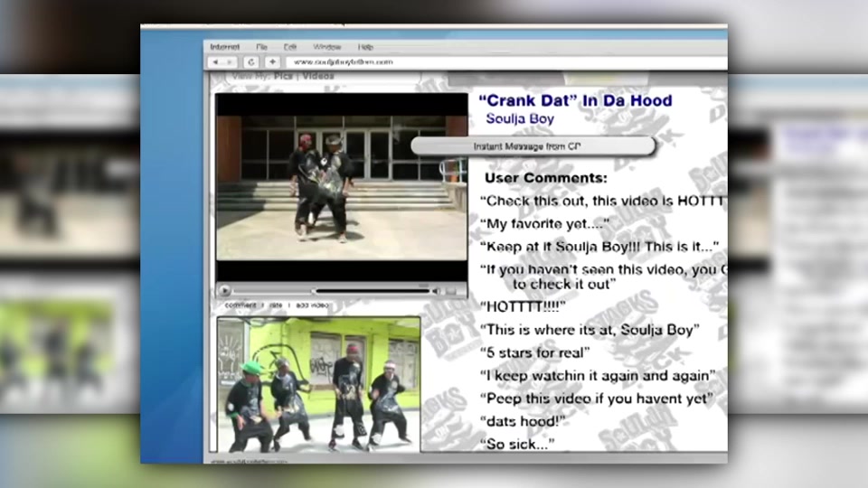Select comment "5 stars for real"

tap(534, 352)
